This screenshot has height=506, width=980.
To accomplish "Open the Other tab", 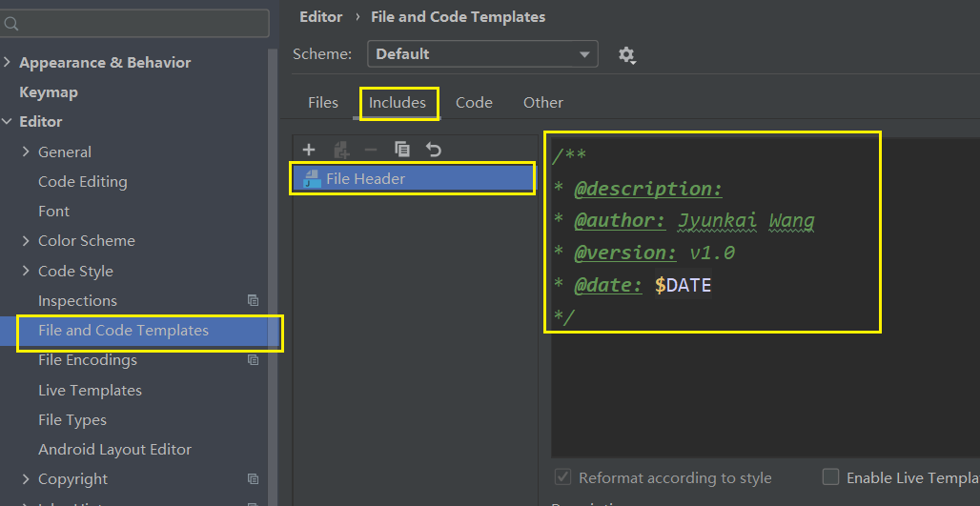I will (543, 103).
